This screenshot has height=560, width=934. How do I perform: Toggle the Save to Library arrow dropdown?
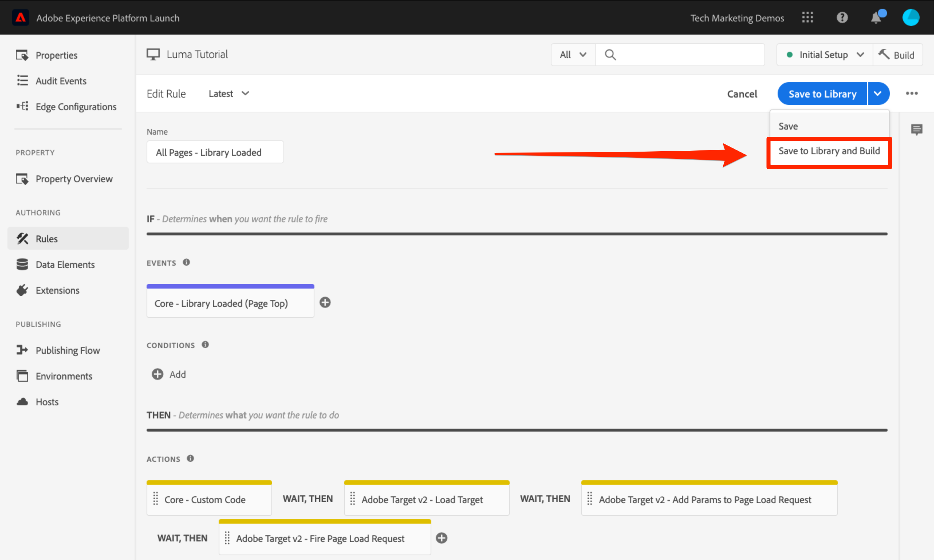pyautogui.click(x=878, y=94)
